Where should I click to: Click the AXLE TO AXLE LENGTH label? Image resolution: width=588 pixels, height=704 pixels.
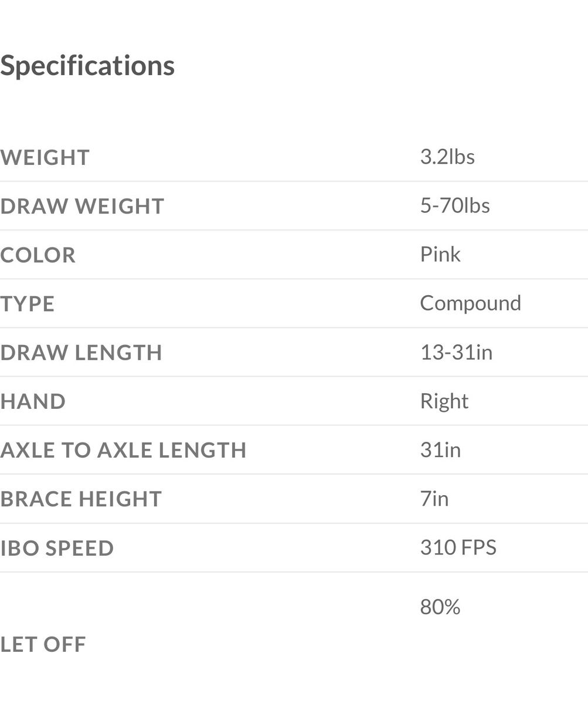123,450
